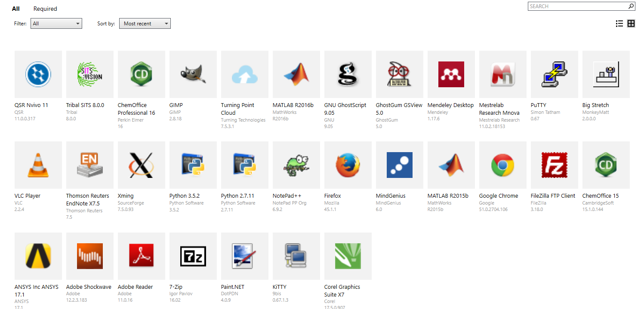The image size is (644, 309).
Task: Open the QSR Nvivo 11 app icon
Action: pos(38,74)
